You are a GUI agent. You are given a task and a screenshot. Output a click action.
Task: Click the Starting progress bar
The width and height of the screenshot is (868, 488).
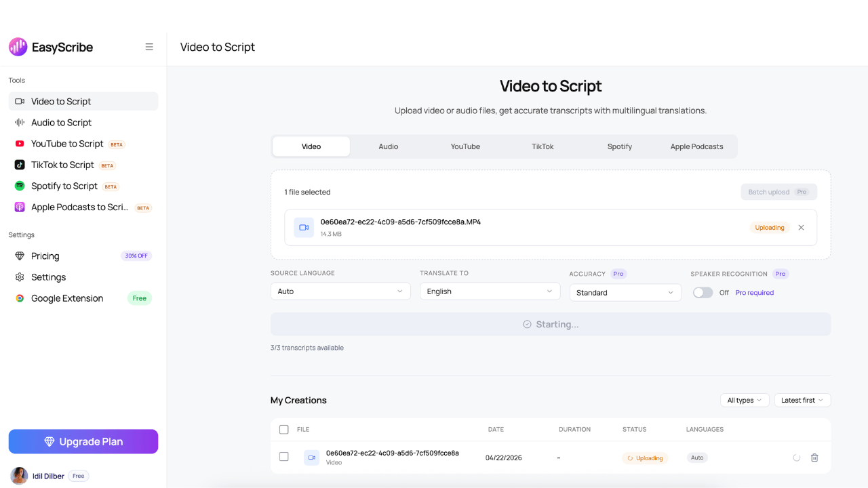[x=551, y=324]
